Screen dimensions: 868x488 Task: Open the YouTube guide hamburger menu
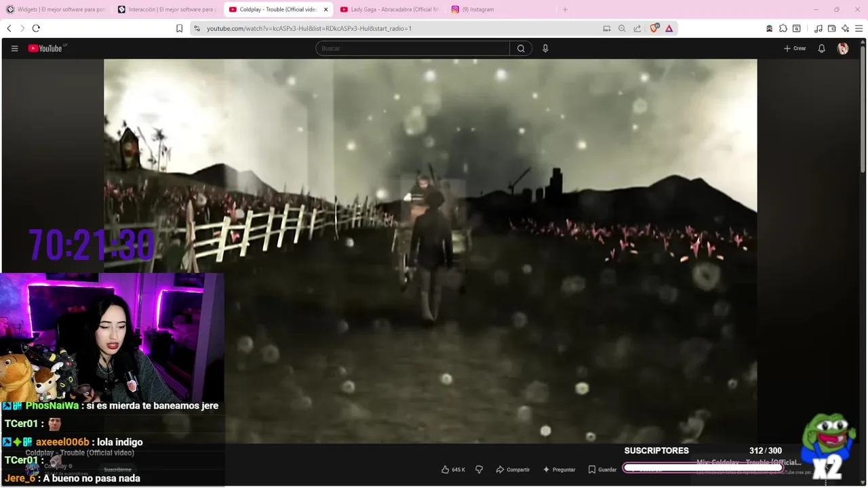point(14,49)
